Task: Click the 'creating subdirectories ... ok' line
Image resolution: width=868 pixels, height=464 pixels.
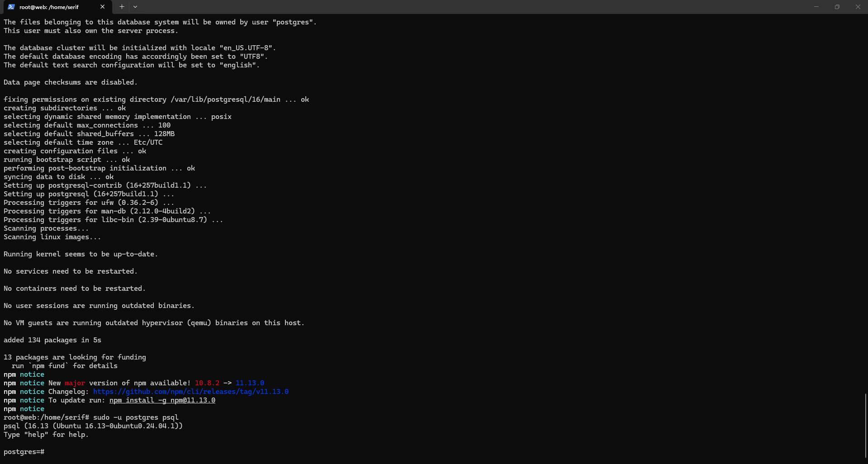Action: coord(65,108)
